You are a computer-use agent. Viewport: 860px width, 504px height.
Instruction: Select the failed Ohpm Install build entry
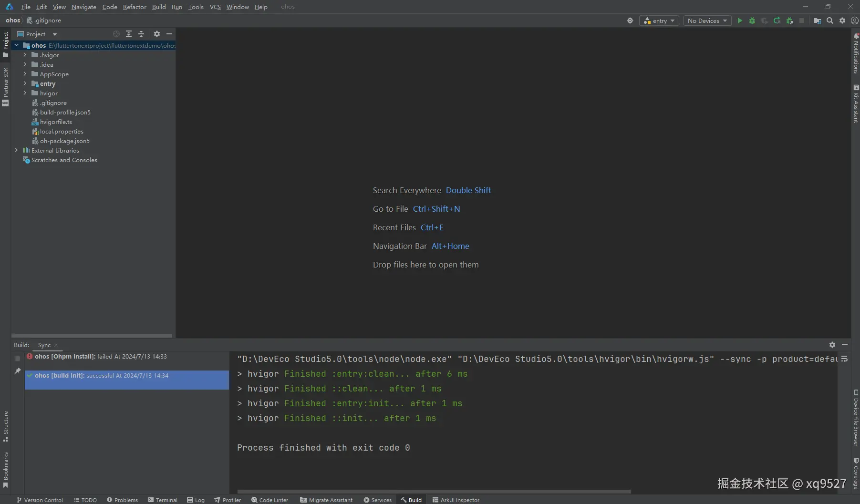pos(127,357)
